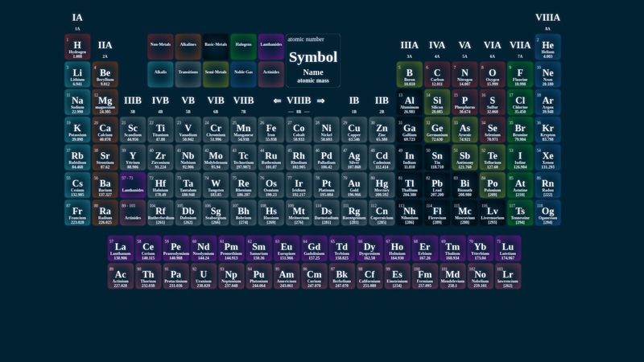The image size is (644, 362).
Task: Click the Lanthanides 57-71 placeholder tile
Action: 133,186
